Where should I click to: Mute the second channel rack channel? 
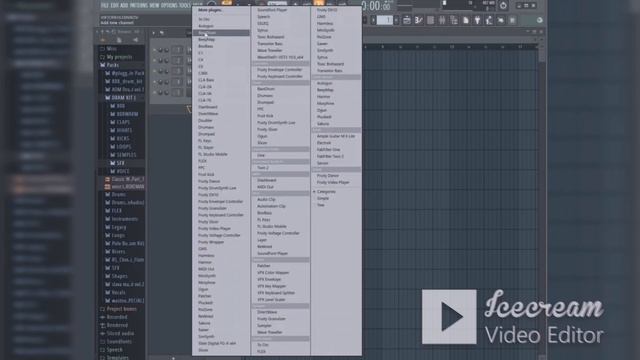tap(155, 61)
